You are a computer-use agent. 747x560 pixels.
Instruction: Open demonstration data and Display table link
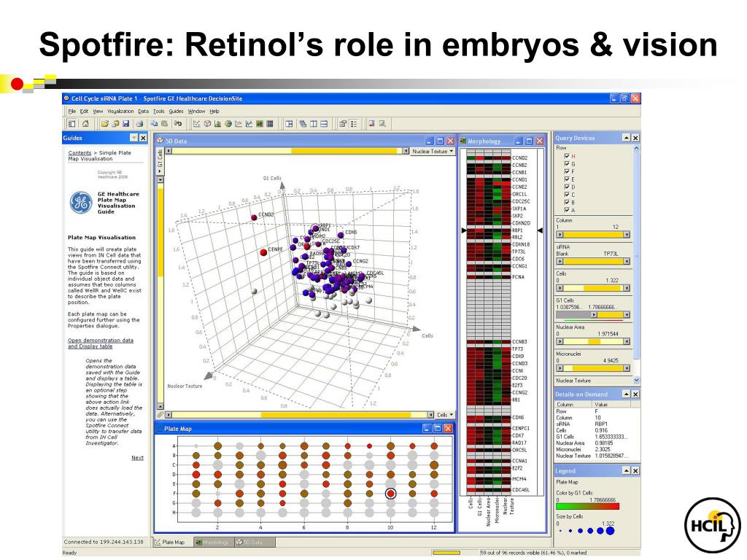(x=100, y=343)
